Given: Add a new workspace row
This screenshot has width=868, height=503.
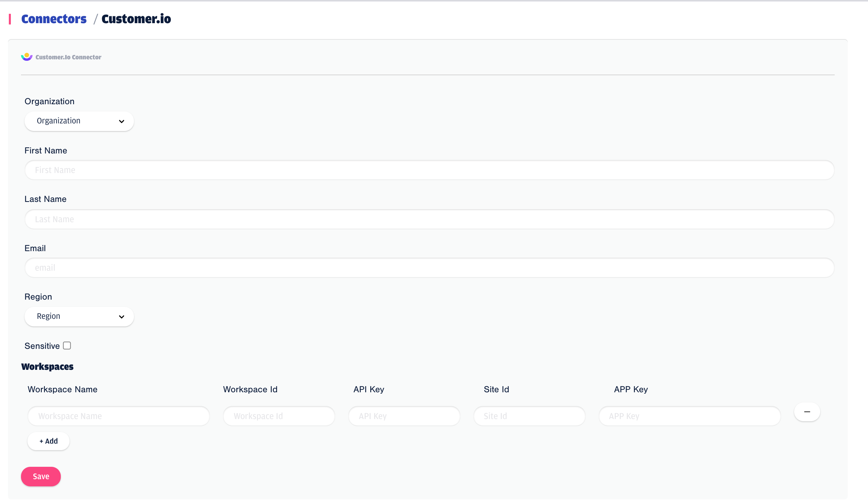Looking at the screenshot, I should click(x=49, y=441).
